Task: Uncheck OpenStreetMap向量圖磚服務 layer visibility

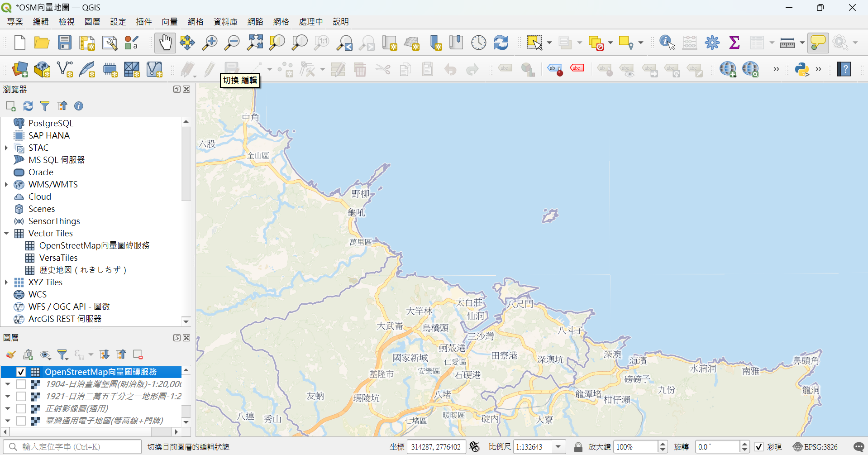Action: (21, 372)
